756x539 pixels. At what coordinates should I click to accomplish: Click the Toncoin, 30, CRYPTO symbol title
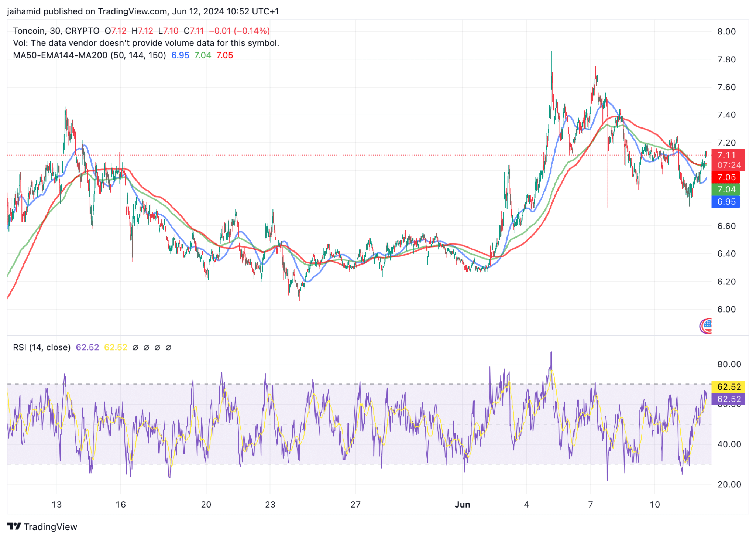[x=56, y=31]
